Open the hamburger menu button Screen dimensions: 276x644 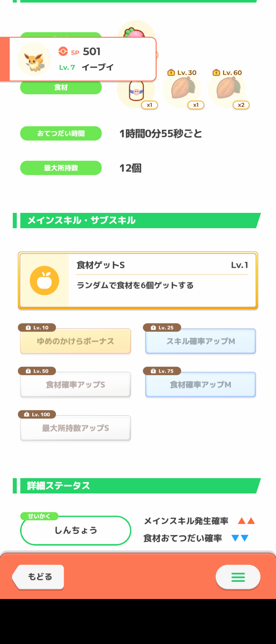click(238, 577)
